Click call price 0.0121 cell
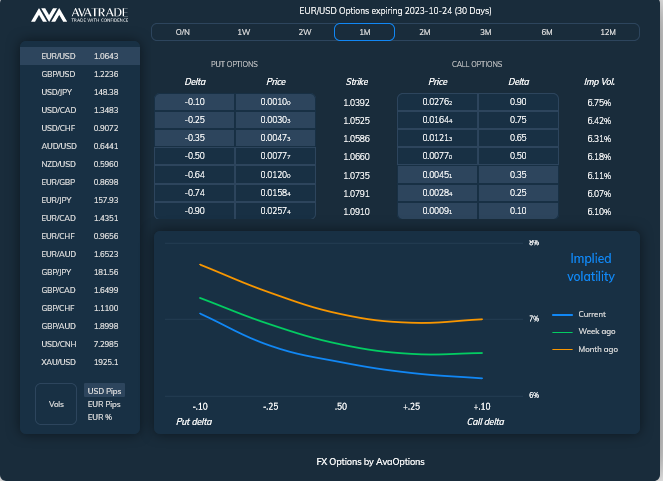The image size is (663, 481). pos(438,138)
